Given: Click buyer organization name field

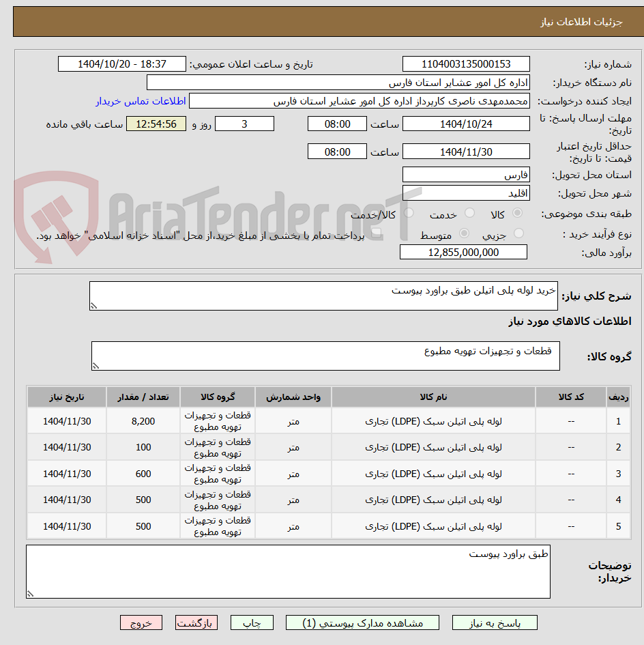Looking at the screenshot, I should [x=338, y=83].
